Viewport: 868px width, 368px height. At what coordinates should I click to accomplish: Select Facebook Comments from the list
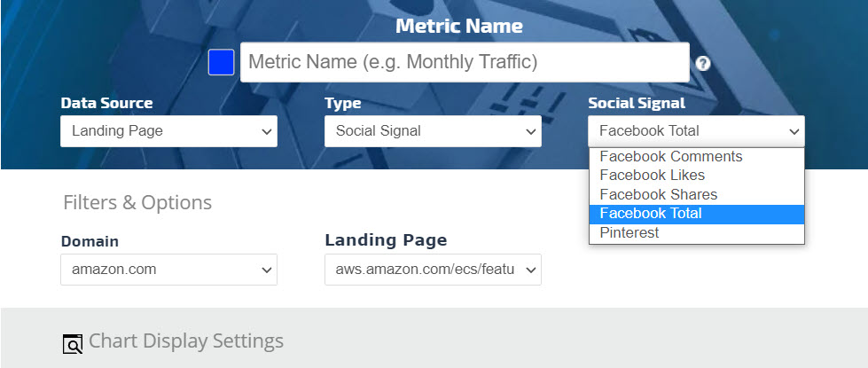pos(671,157)
